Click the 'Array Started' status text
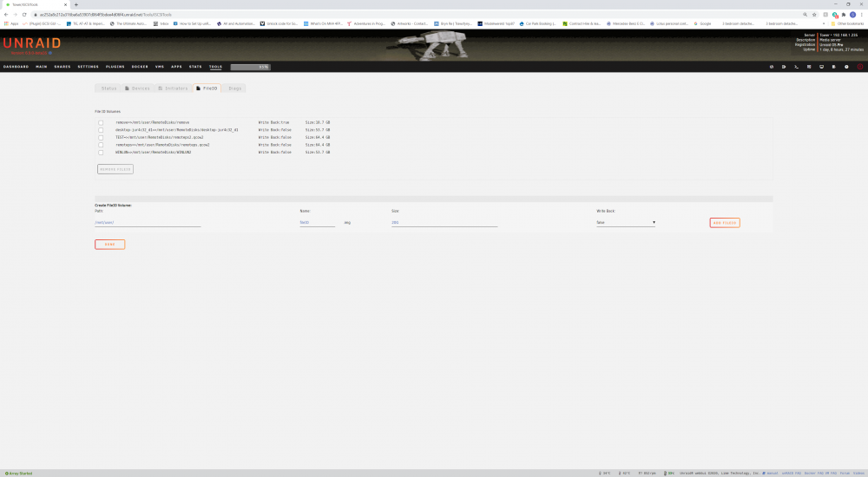 click(x=19, y=474)
